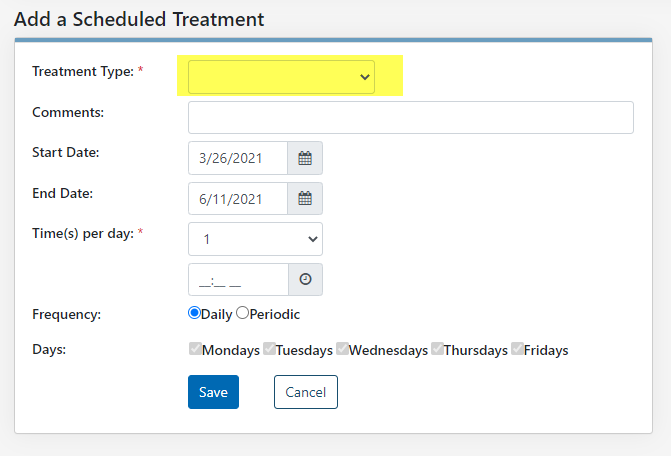Select the Periodic frequency option
Screen dimensions: 671x456
[242, 313]
